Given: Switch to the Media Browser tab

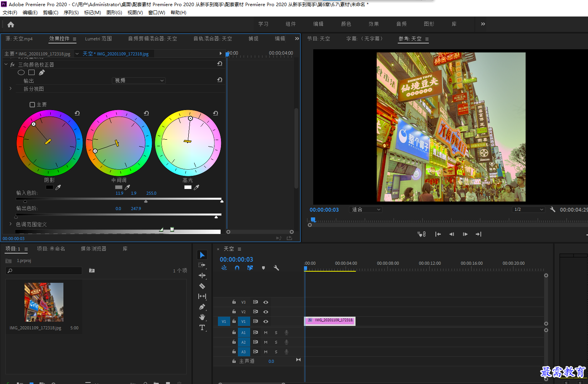Looking at the screenshot, I should tap(93, 249).
